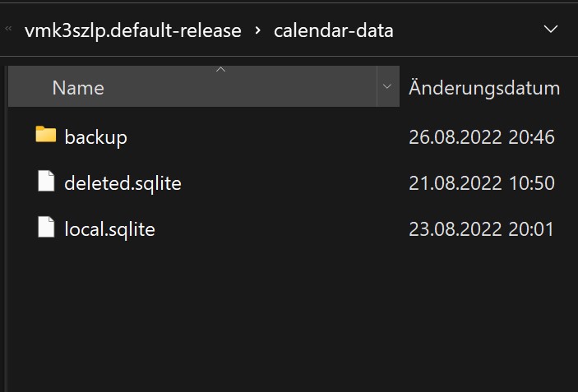Sort files by Name column header
This screenshot has height=392, width=578.
[78, 87]
